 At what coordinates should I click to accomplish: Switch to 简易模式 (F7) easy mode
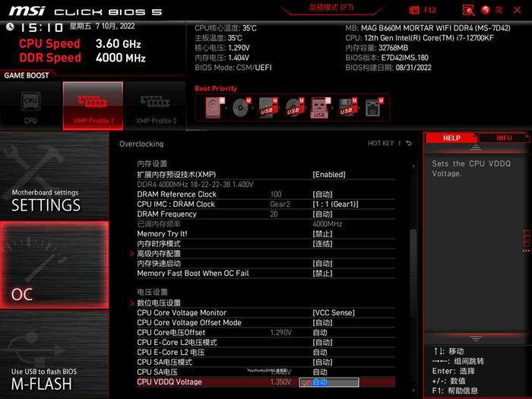(331, 8)
